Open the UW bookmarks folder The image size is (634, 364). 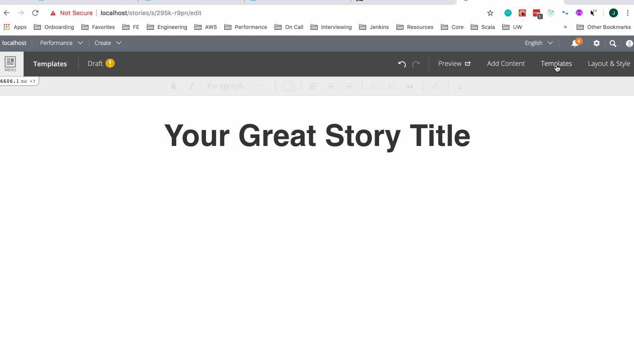coord(512,27)
